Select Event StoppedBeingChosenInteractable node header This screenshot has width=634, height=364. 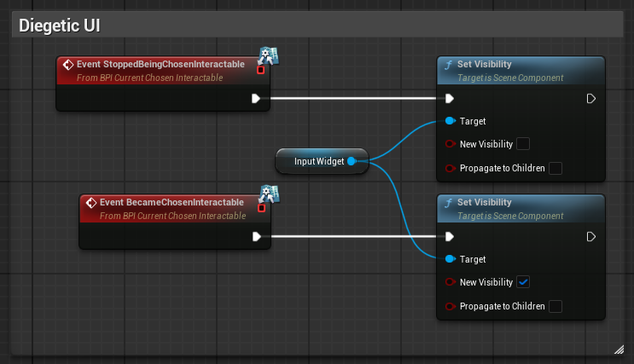(163, 71)
